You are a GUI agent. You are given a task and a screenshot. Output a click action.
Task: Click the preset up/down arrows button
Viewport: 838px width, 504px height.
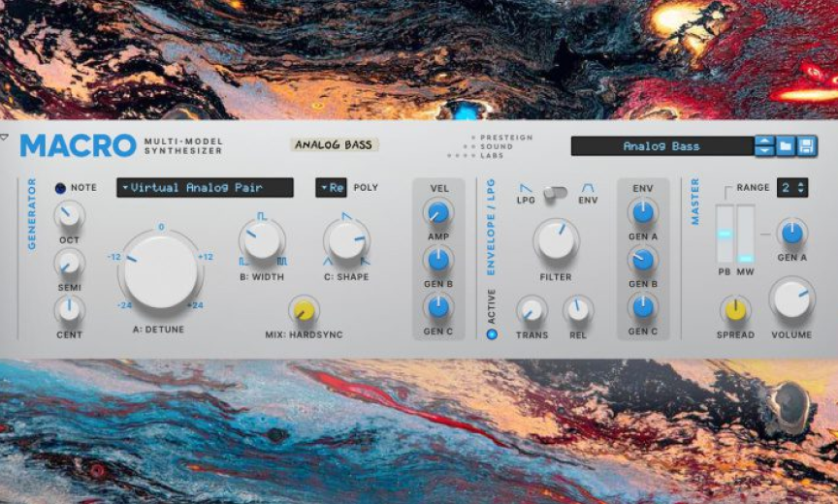coord(764,146)
